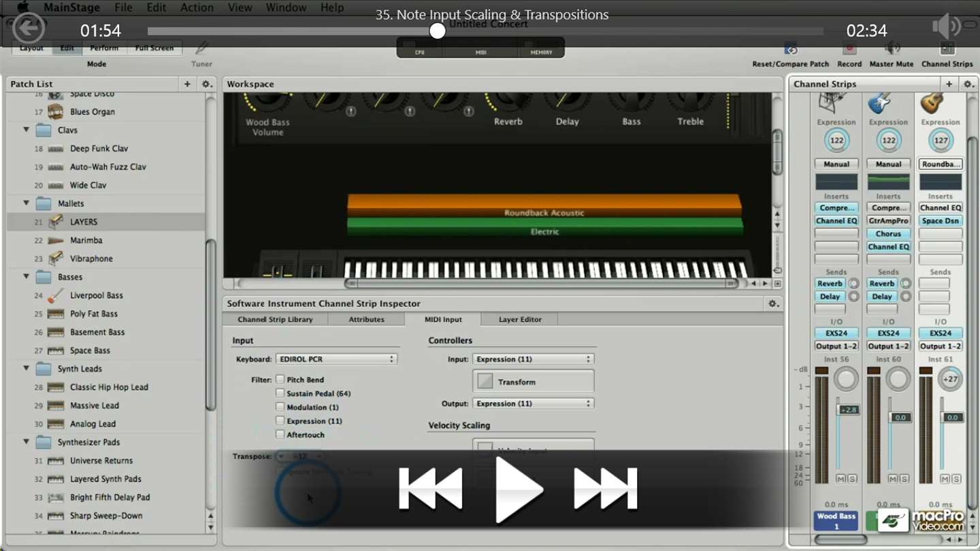
Task: Open the controllers Input Expression (11) dropdown
Action: [x=533, y=359]
